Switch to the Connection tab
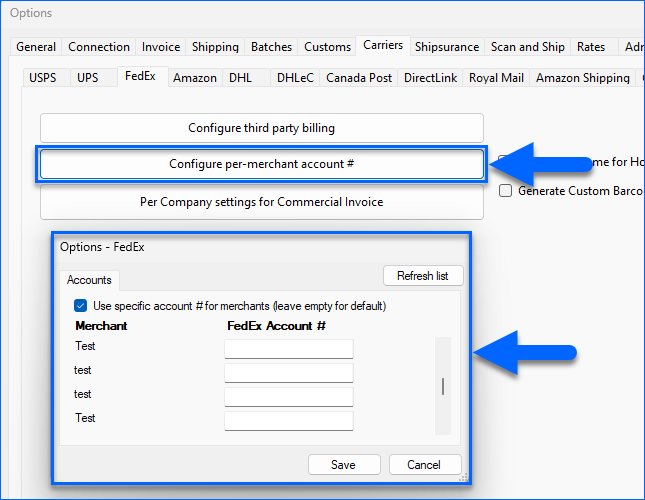645x500 pixels. pyautogui.click(x=99, y=47)
